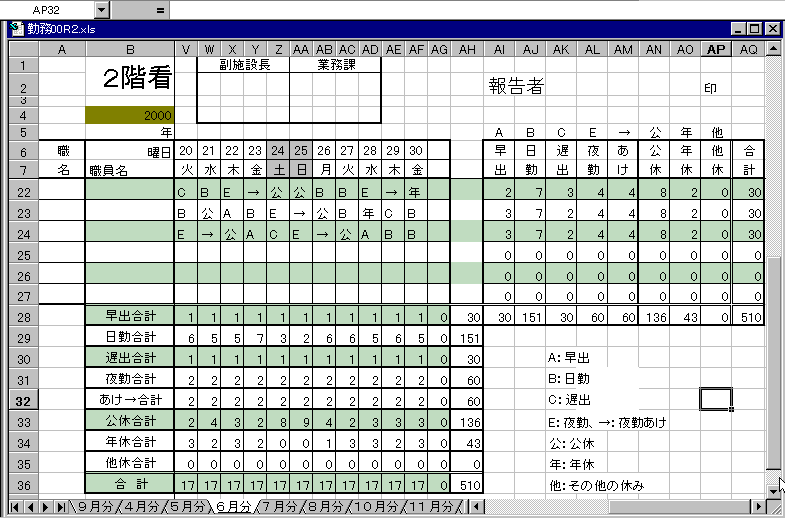Open the Name Box dropdown arrow
The image size is (785, 519).
click(102, 9)
